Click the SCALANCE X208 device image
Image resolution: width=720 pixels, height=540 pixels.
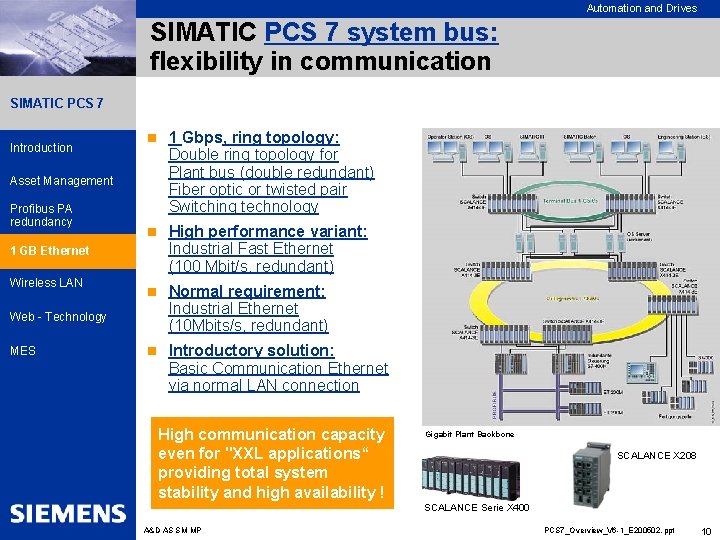[591, 476]
